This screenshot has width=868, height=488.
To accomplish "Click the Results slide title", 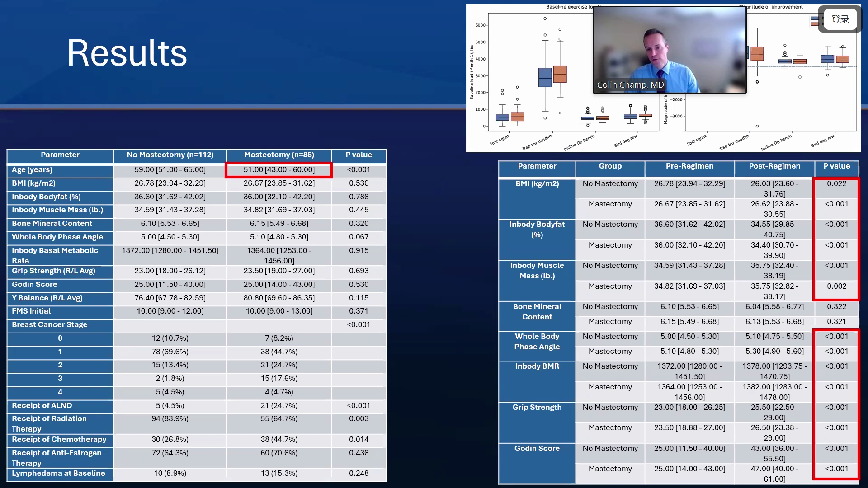I will (127, 53).
